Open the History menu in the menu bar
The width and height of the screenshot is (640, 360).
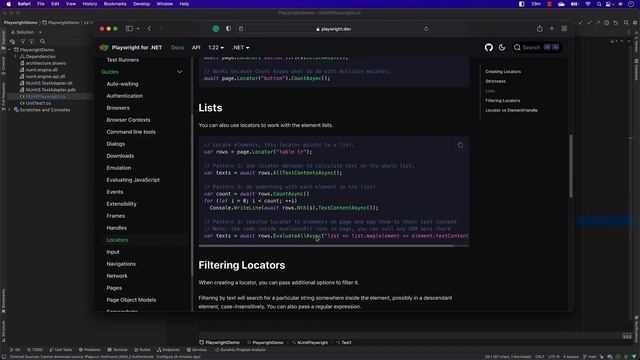pyautogui.click(x=90, y=4)
